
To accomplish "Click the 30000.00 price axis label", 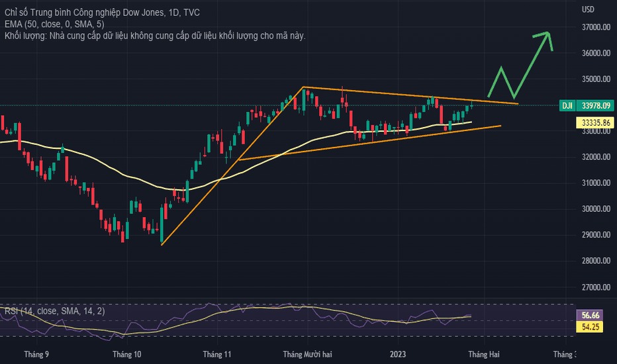I will 596,209.
